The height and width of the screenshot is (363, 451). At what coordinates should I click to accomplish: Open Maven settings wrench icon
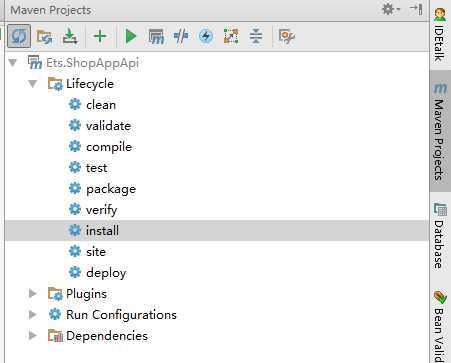(287, 36)
